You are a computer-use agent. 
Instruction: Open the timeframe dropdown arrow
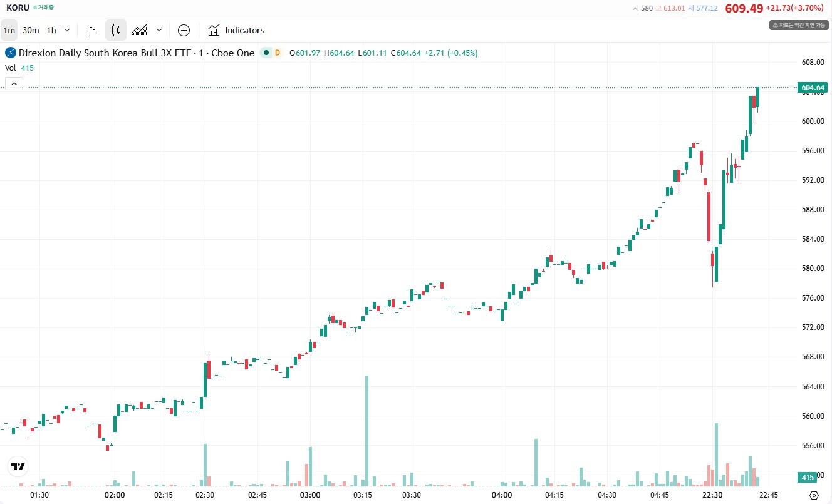click(67, 30)
